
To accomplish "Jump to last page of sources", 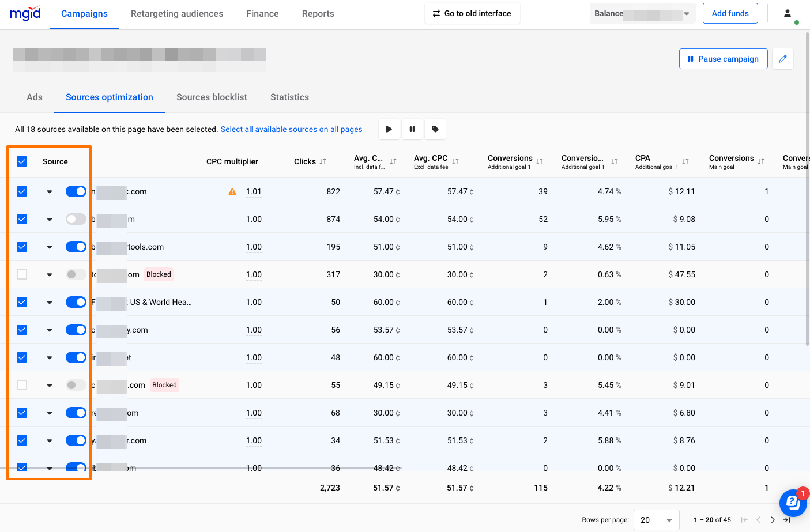I will coord(786,520).
